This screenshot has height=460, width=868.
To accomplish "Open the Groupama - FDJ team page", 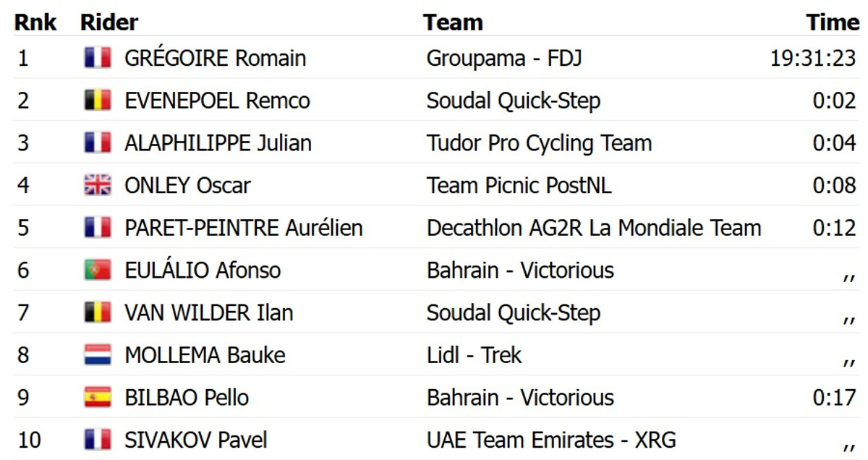I will (x=503, y=58).
